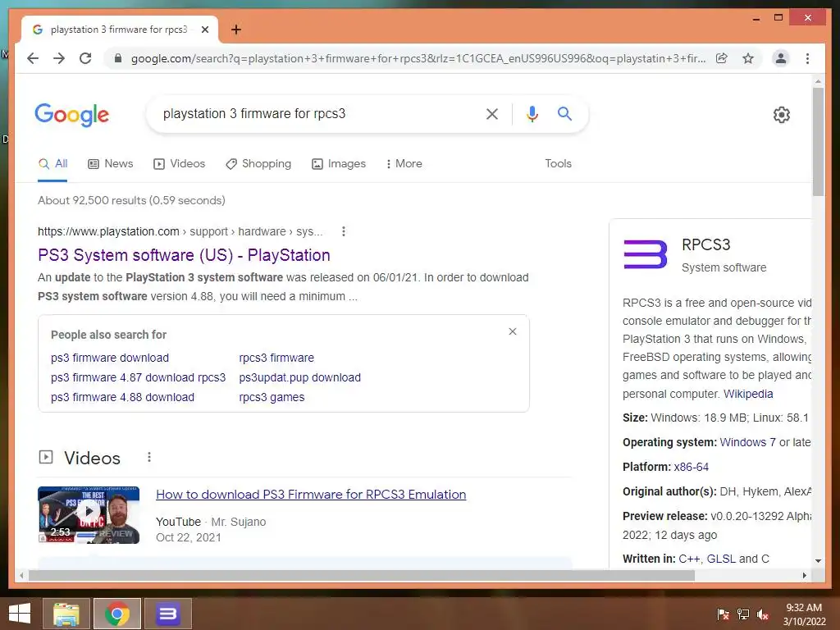
Task: Expand the More search categories
Action: tap(404, 164)
